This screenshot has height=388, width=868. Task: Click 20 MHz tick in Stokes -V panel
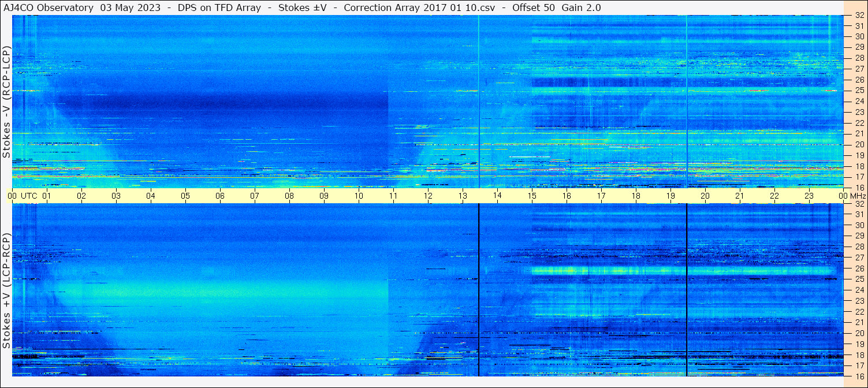[x=859, y=144]
